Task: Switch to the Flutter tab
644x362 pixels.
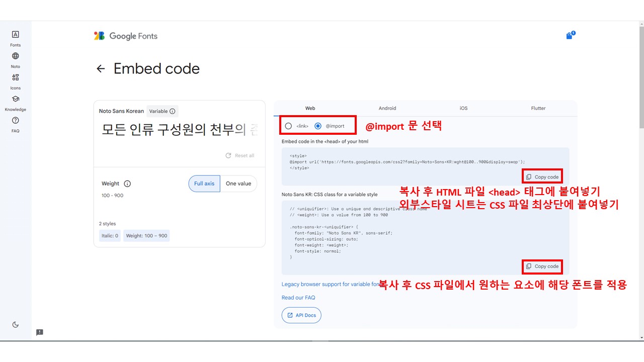Action: point(538,108)
